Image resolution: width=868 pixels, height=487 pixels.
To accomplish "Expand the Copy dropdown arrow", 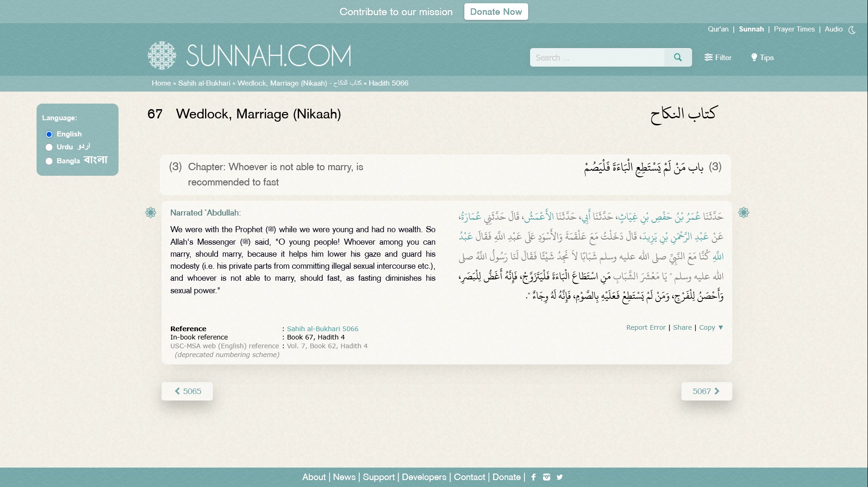I will pyautogui.click(x=720, y=327).
